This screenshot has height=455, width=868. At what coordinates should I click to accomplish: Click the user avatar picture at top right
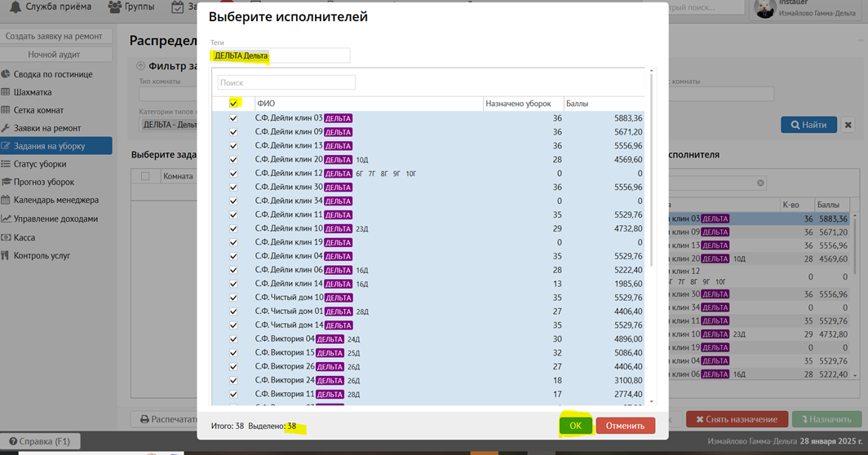point(764,8)
